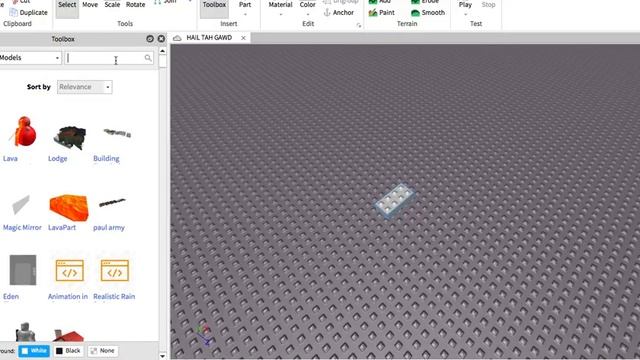Screen dimensions: 640x360
Task: Select the LavaPart model thumbnail
Action: tap(69, 208)
